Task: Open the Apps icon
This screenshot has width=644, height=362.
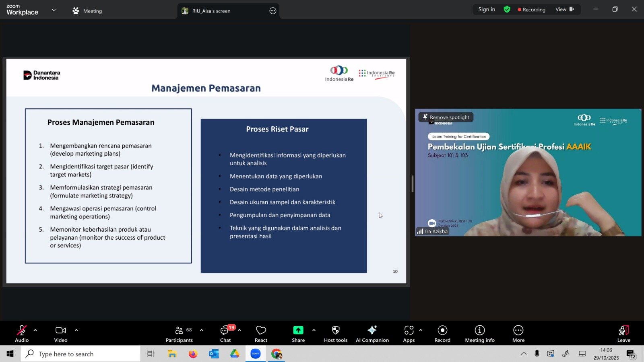Action: coord(409,333)
